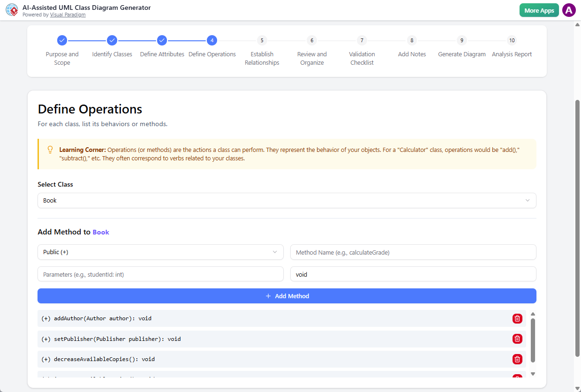This screenshot has width=581, height=392.
Task: Jump to step 8 Add Notes
Action: tap(412, 40)
